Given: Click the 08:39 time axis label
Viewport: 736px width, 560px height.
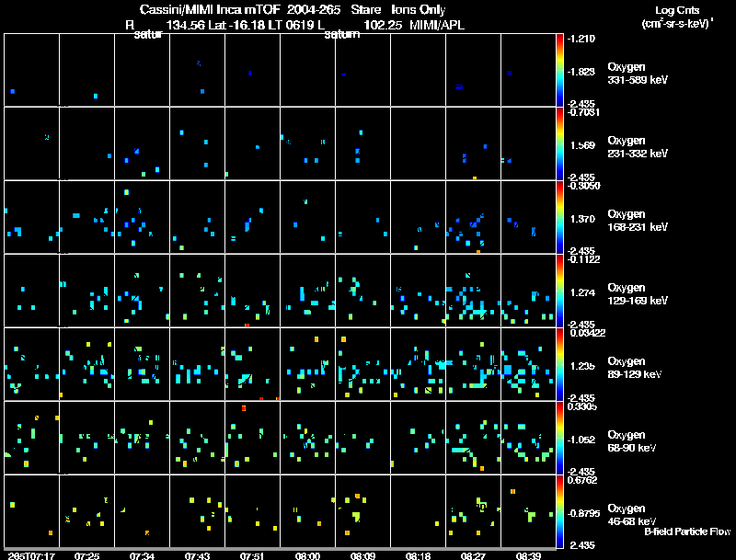Looking at the screenshot, I should 528,555.
